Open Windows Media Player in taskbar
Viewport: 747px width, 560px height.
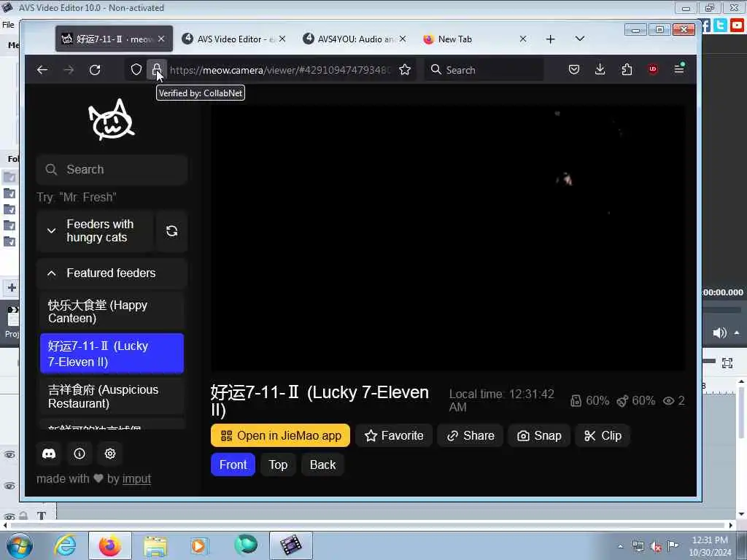(198, 545)
